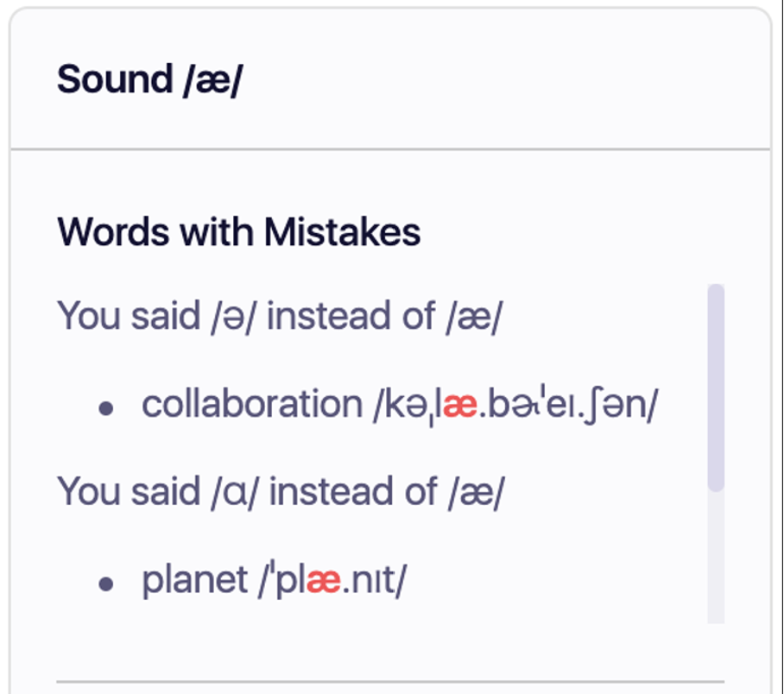
Task: Click the collaboration phonetic transcription
Action: [x=515, y=404]
